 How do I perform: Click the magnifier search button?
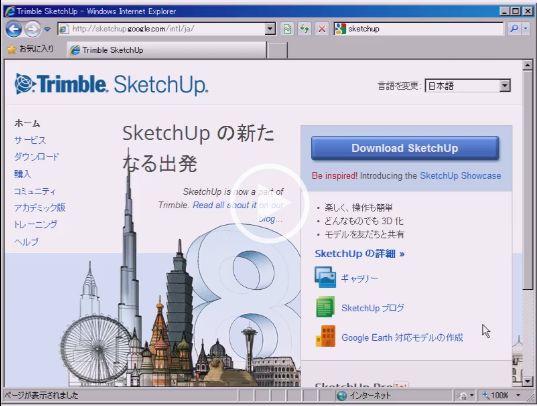tap(514, 29)
